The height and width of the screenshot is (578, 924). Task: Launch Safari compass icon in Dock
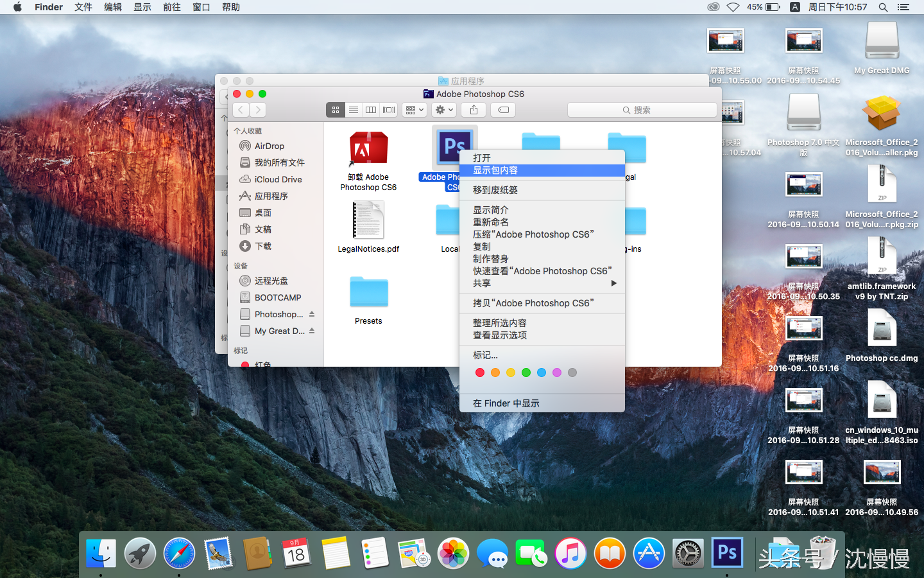pyautogui.click(x=179, y=553)
